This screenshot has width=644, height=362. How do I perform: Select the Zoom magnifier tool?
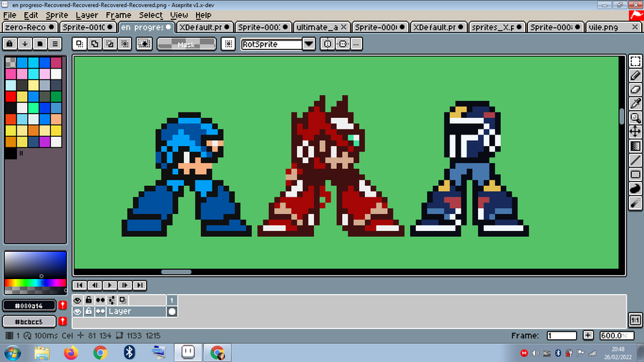(635, 118)
